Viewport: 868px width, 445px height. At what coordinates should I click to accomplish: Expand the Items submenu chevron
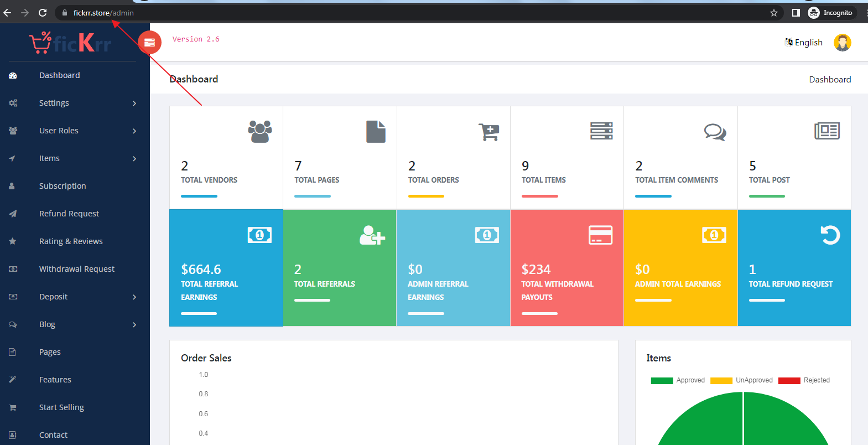tap(134, 159)
